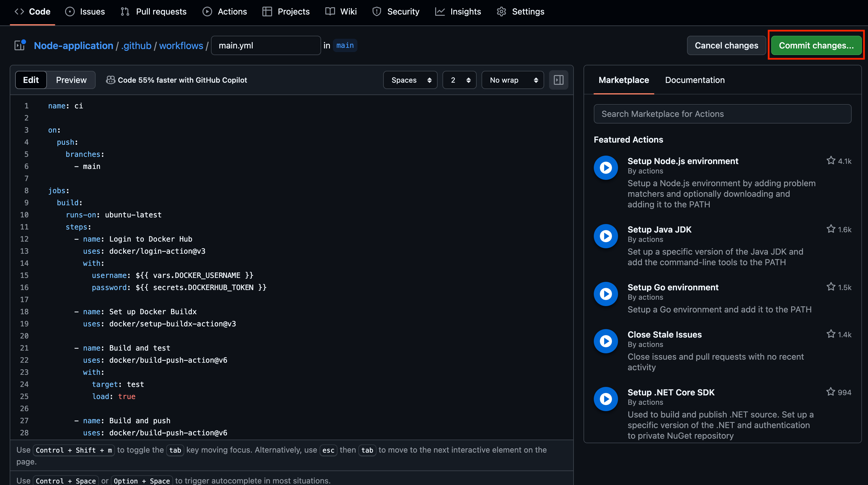Click line 1 'name: ci' in editor
The image size is (868, 485).
click(65, 106)
